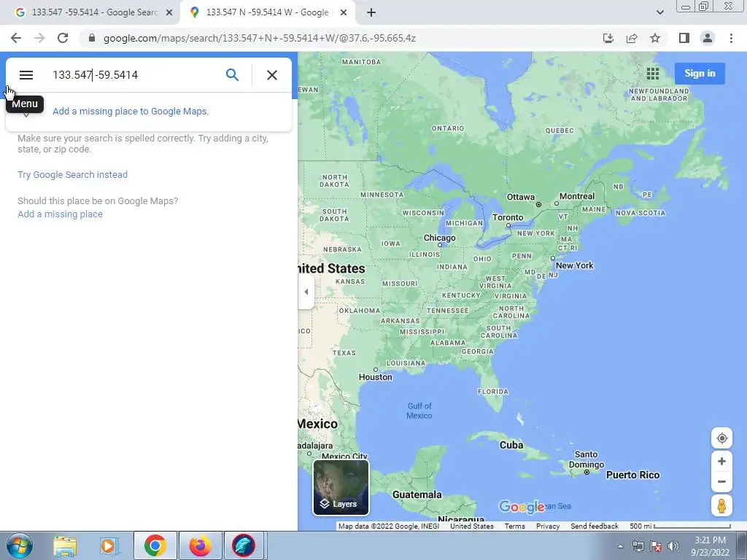The height and width of the screenshot is (560, 747).
Task: Open the Windows Start button
Action: click(x=19, y=545)
